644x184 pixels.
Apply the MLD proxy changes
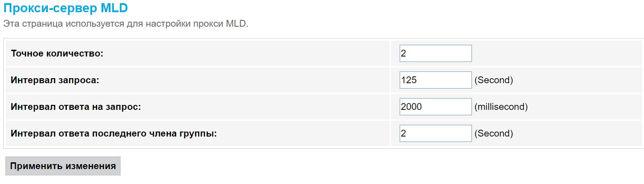pyautogui.click(x=63, y=166)
